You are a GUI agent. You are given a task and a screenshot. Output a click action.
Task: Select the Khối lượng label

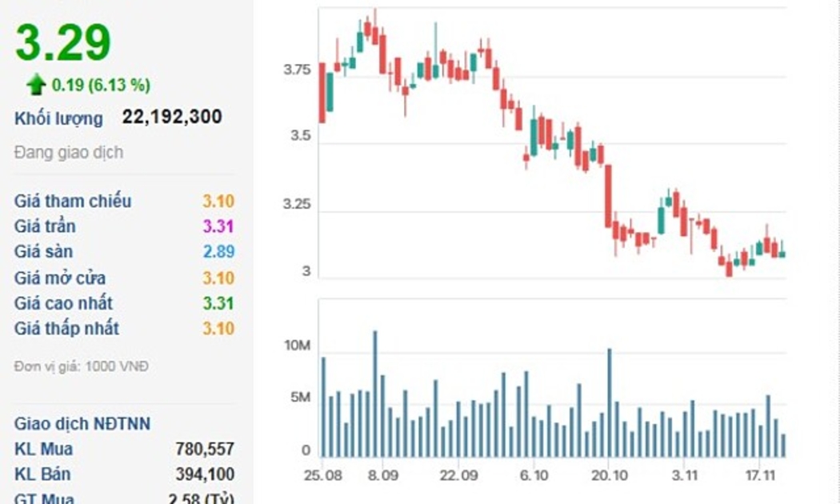[58, 118]
